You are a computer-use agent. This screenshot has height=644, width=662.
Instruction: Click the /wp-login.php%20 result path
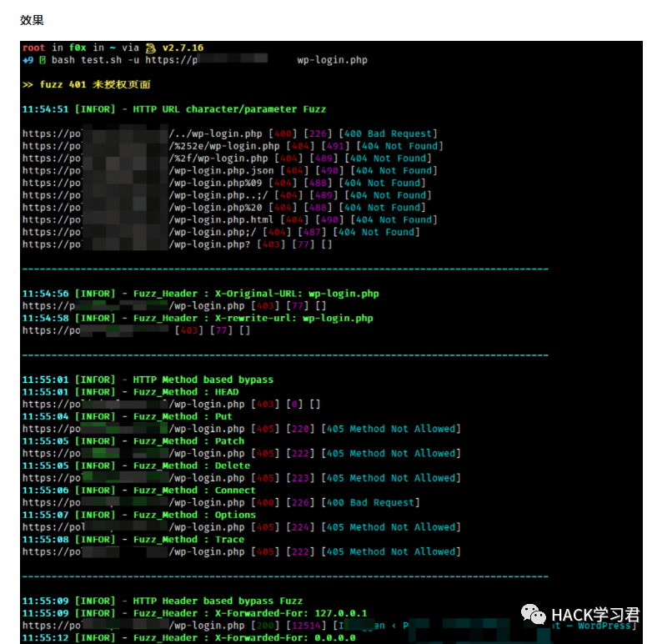click(216, 207)
